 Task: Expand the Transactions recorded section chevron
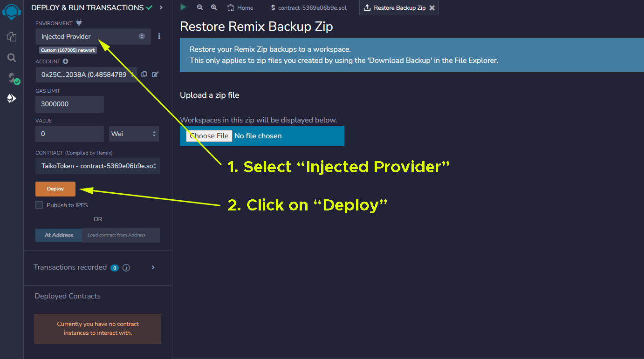(153, 267)
